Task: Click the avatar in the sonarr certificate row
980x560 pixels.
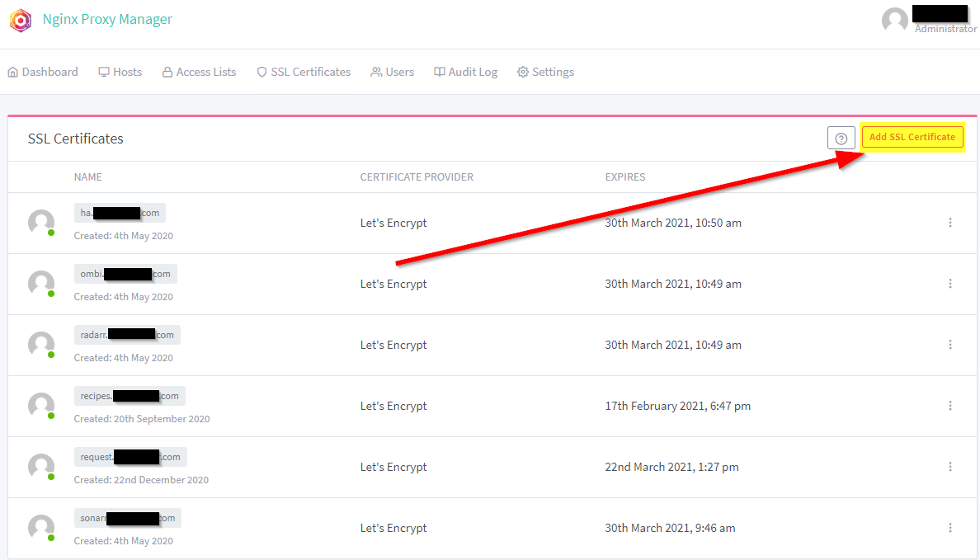Action: [41, 528]
